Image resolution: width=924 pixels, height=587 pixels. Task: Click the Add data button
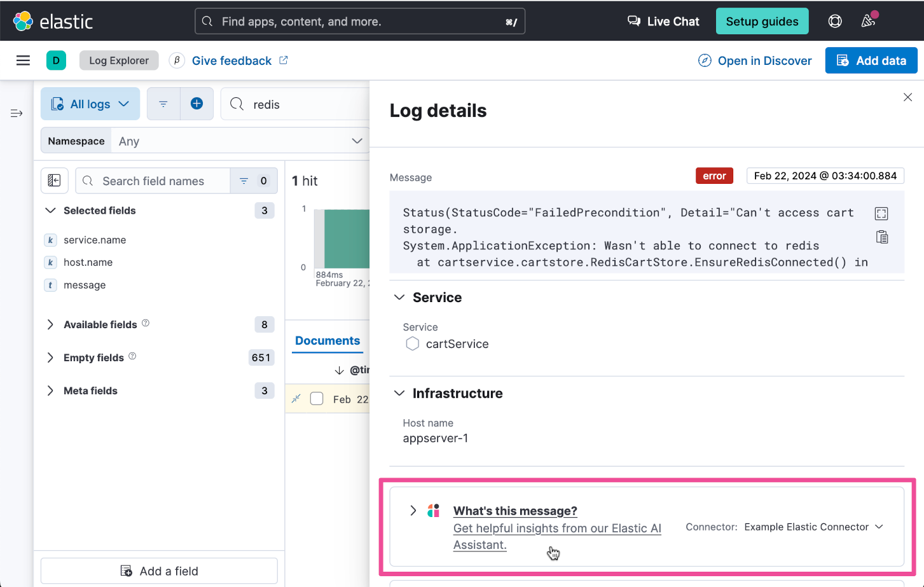[871, 60]
